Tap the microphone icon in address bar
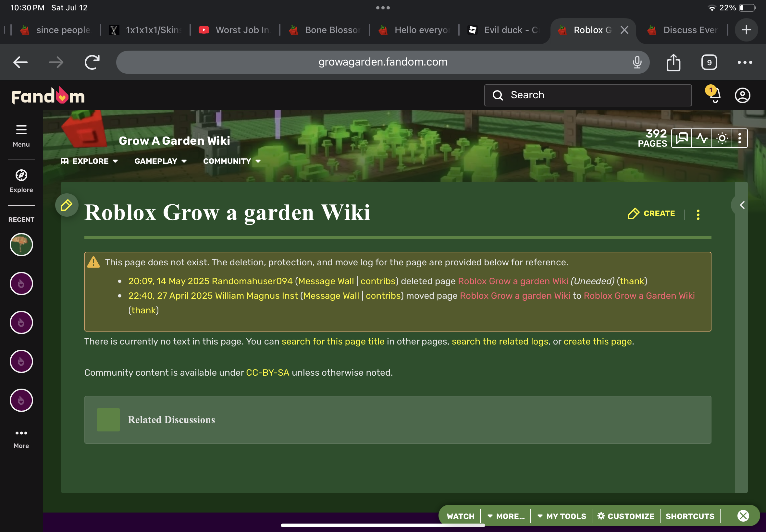Screen dimensions: 766x532 tap(637, 62)
